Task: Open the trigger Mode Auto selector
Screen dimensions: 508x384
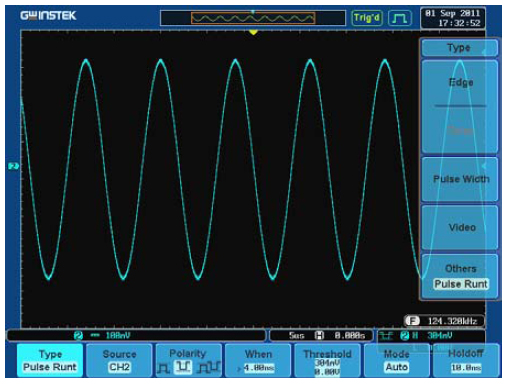Action: (x=396, y=360)
